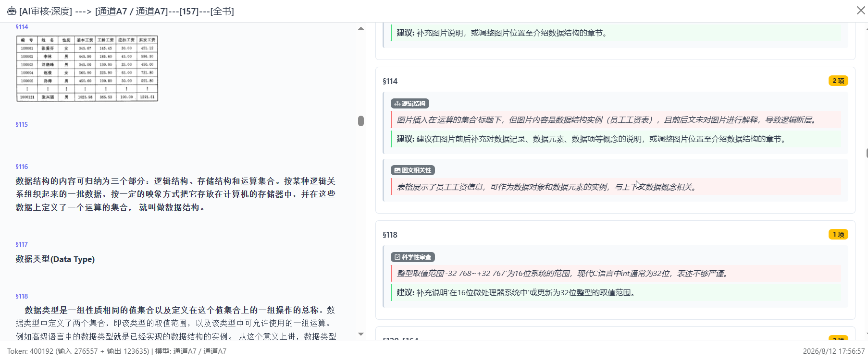Click the §117 section marker
868x360 pixels.
[22, 244]
